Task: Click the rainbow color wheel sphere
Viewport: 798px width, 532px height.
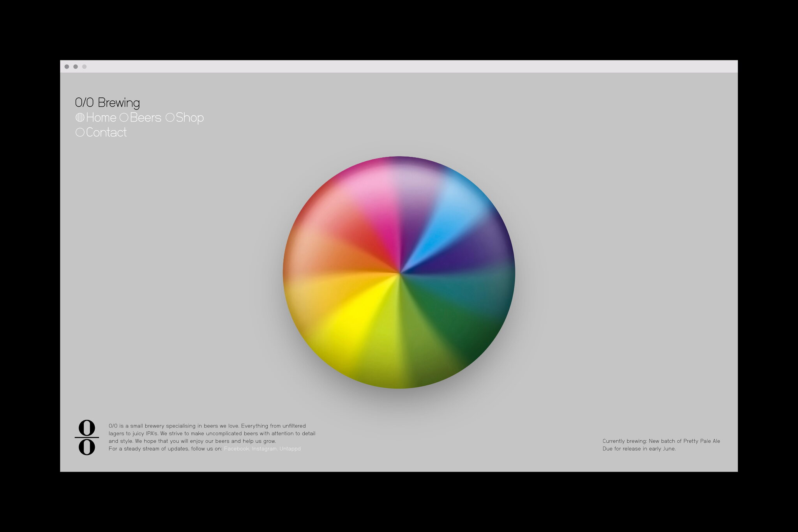Action: tap(399, 272)
